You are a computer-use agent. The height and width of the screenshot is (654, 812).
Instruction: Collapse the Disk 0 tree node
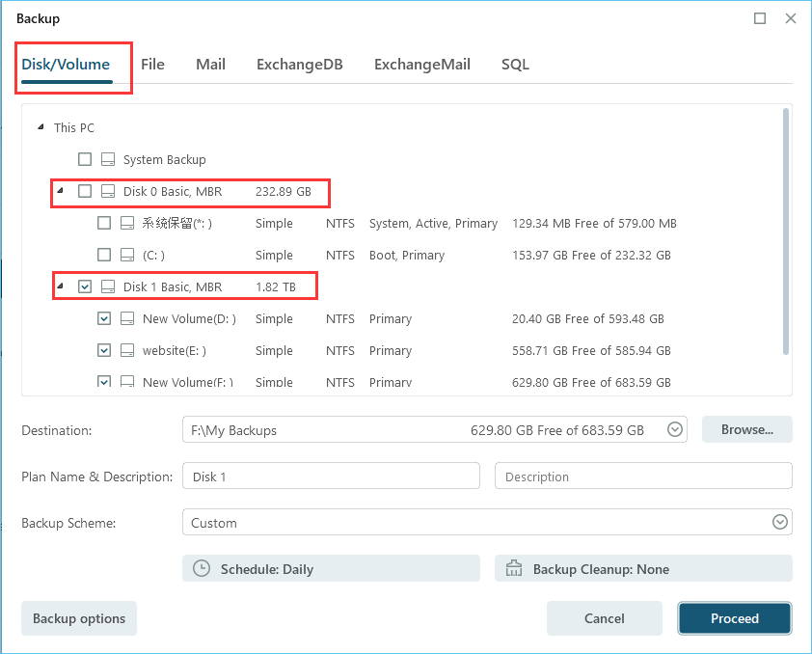(x=60, y=191)
